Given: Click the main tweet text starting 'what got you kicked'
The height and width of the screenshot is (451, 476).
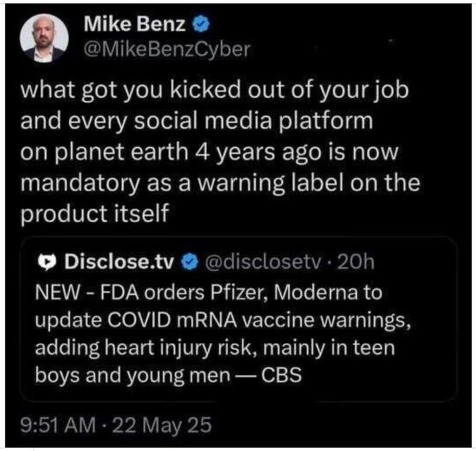Looking at the screenshot, I should pyautogui.click(x=214, y=92).
